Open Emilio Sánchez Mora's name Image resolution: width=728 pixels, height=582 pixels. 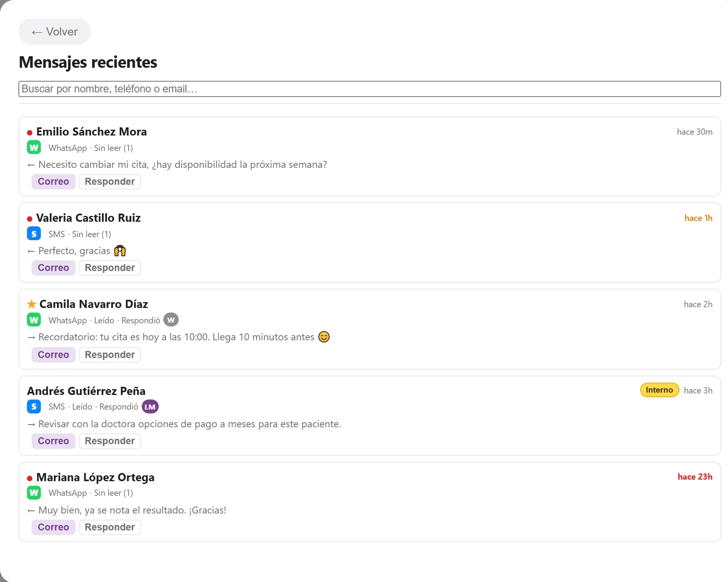point(91,132)
